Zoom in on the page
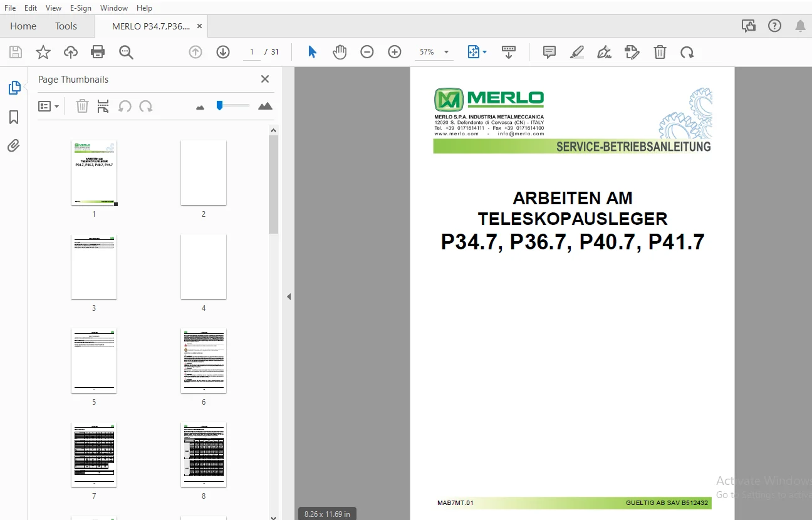Screen dimensions: 812x520 click(x=395, y=52)
